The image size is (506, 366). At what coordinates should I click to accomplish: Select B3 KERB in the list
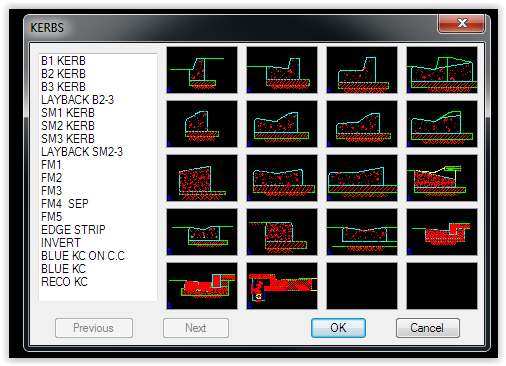(63, 87)
